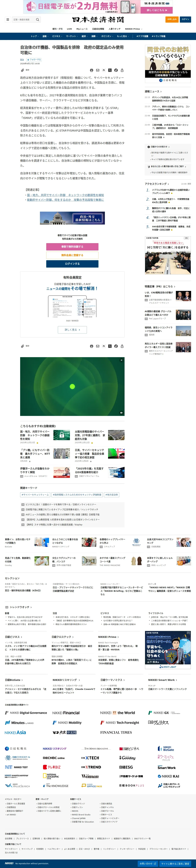Click the Nikkei newspaper logo

98,20
